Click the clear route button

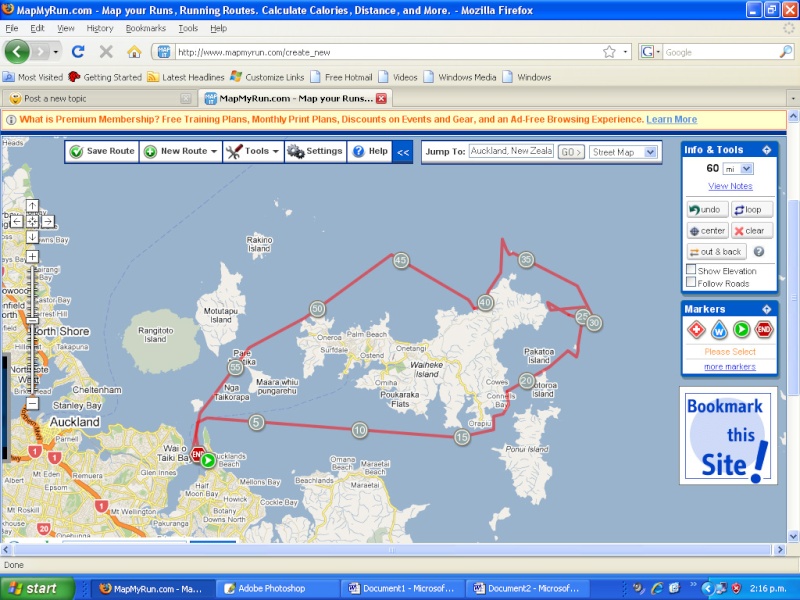click(x=752, y=231)
